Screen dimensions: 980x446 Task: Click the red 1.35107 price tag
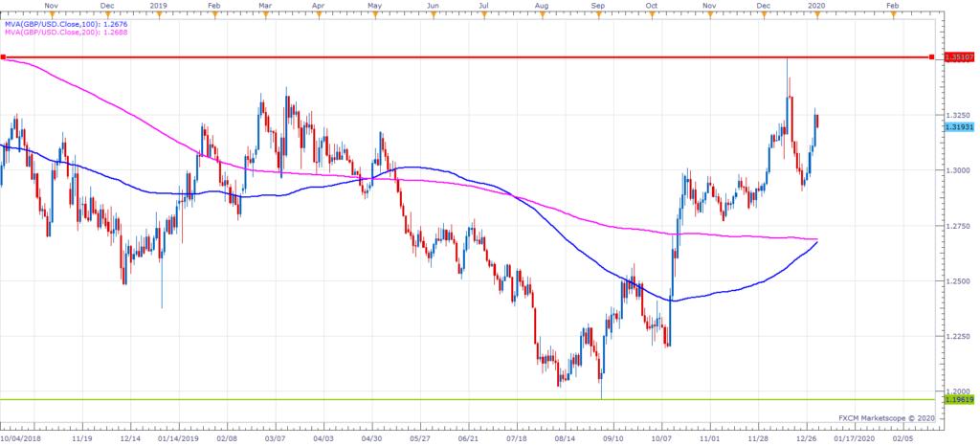coord(958,57)
